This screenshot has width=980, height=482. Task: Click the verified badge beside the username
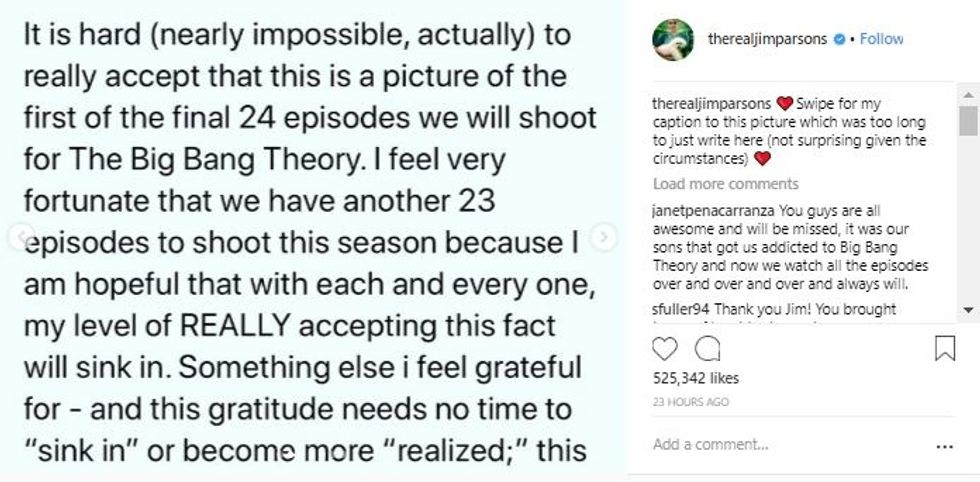pyautogui.click(x=840, y=39)
